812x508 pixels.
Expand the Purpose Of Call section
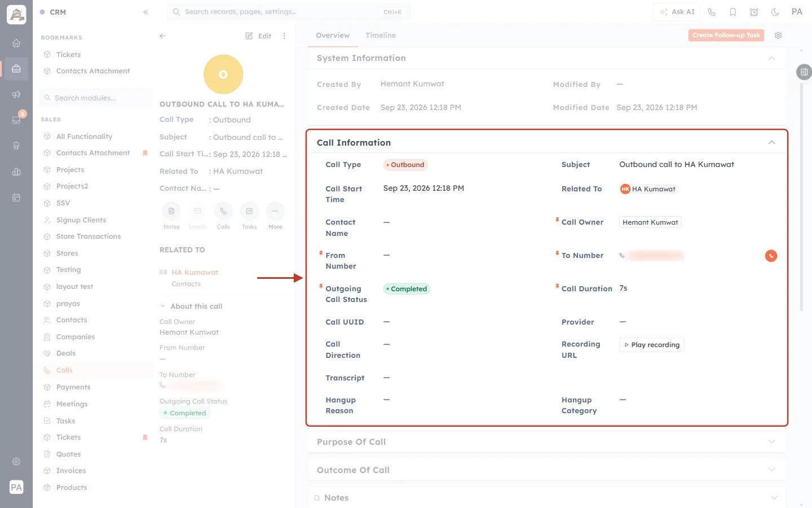[x=771, y=441]
